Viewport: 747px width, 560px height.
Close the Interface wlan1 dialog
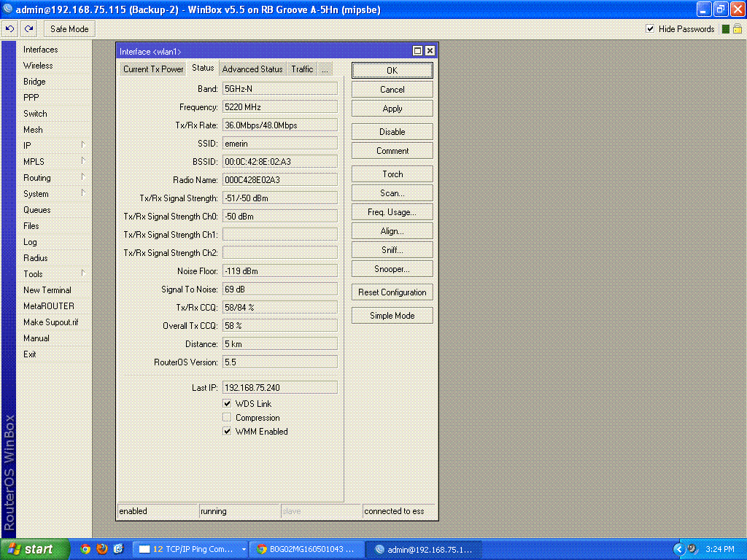coord(430,51)
